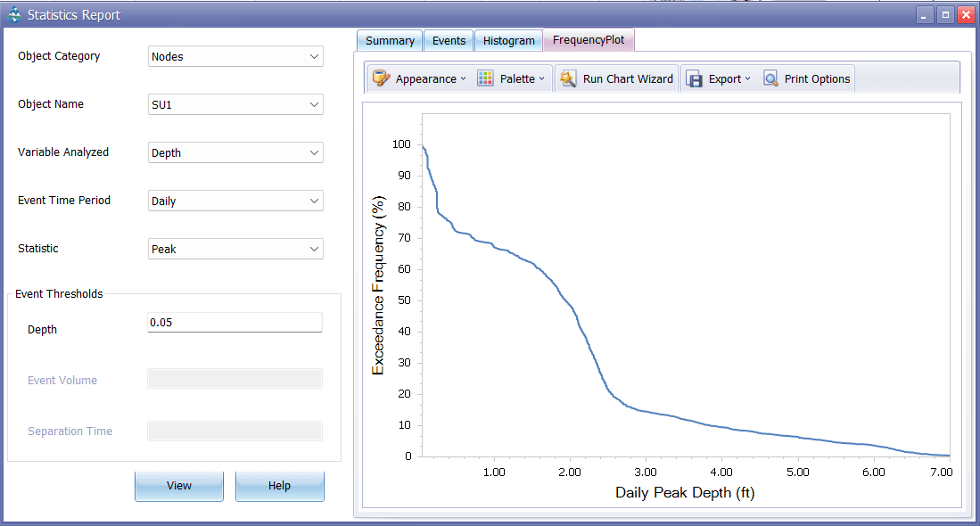The height and width of the screenshot is (526, 980).
Task: Click the magnifier icon beside Print Options
Action: [x=770, y=78]
